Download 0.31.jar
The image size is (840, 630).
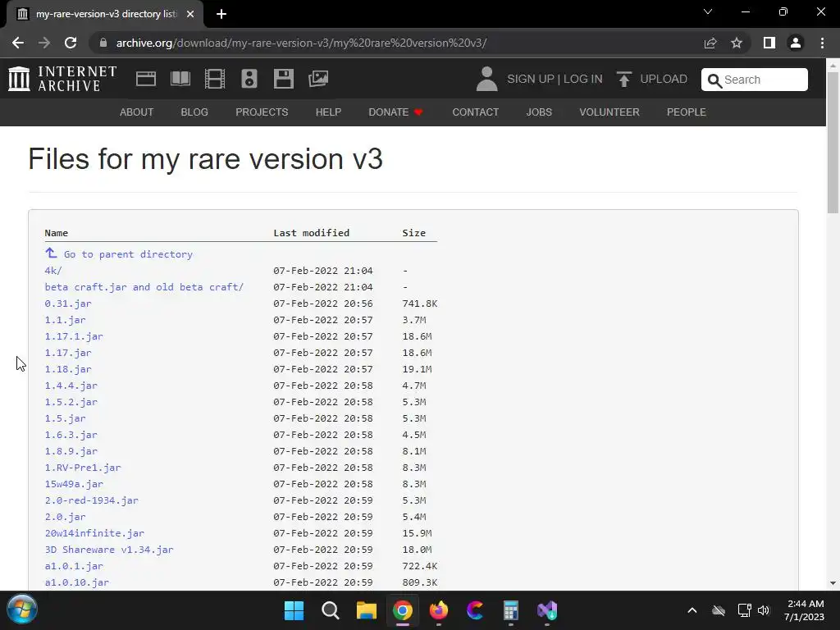(68, 304)
